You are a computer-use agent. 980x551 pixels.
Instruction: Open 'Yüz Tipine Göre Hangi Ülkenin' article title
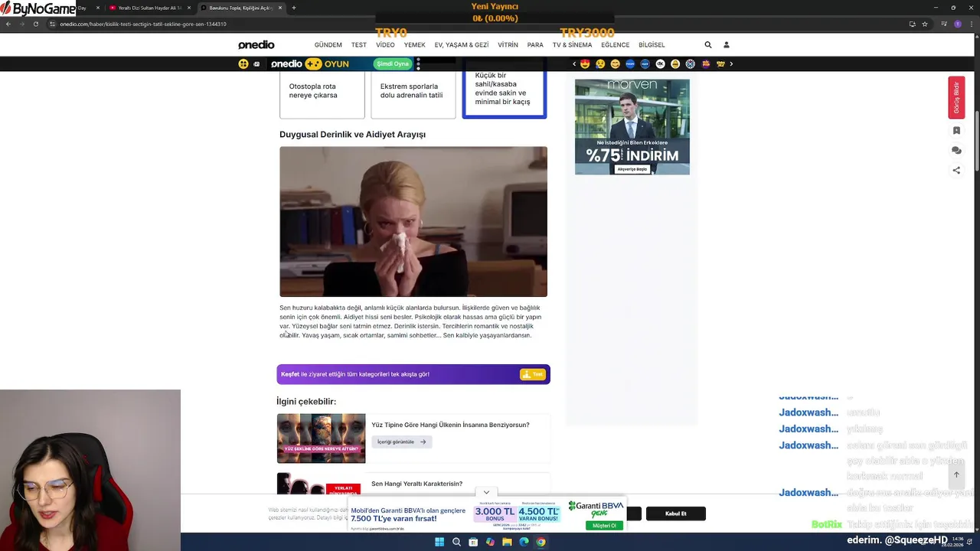tap(450, 425)
